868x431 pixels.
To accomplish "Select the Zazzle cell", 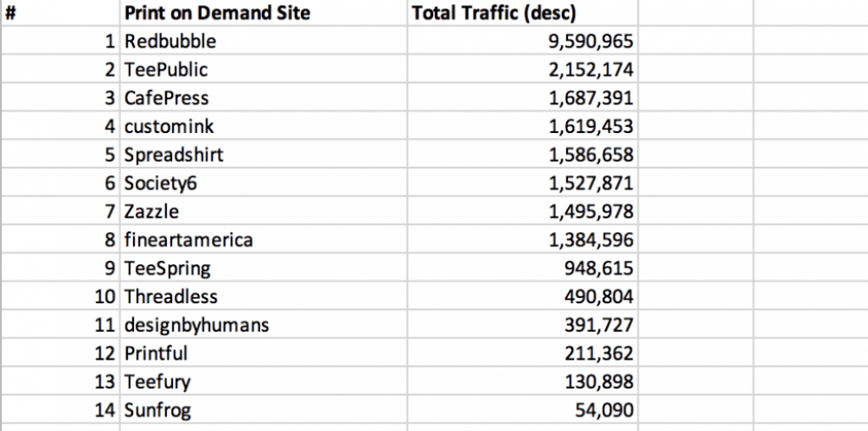I will (x=264, y=212).
